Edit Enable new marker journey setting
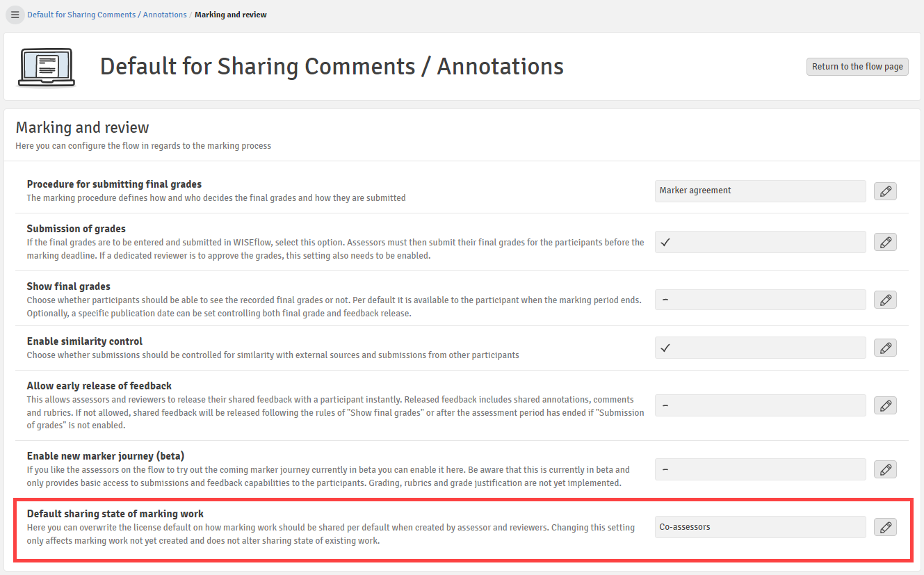The image size is (924, 575). click(885, 469)
